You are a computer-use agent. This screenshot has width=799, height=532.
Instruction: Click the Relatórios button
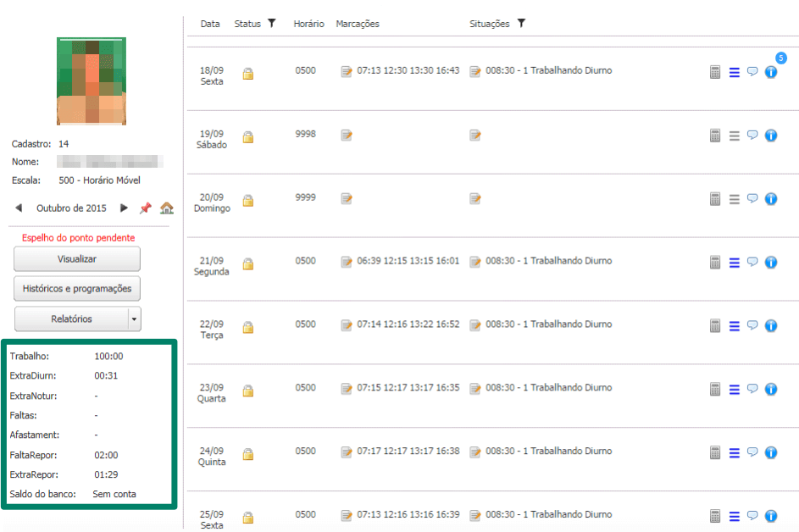click(71, 319)
